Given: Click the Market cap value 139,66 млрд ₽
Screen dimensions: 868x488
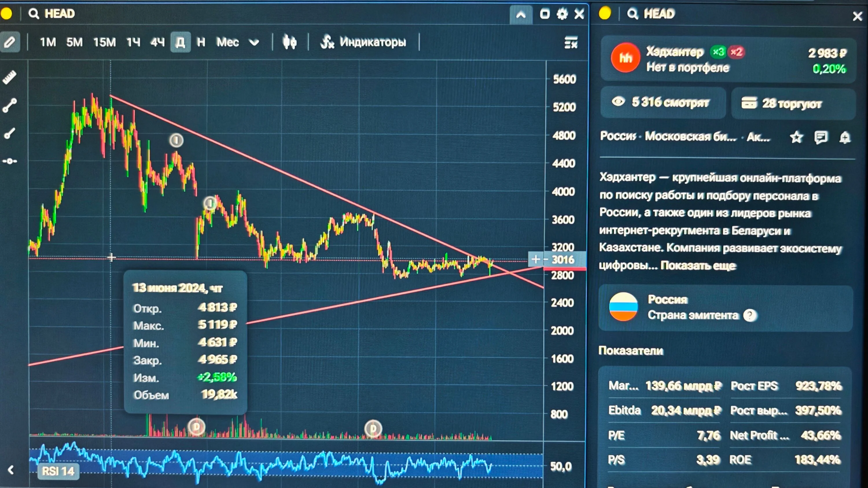Looking at the screenshot, I should point(683,386).
